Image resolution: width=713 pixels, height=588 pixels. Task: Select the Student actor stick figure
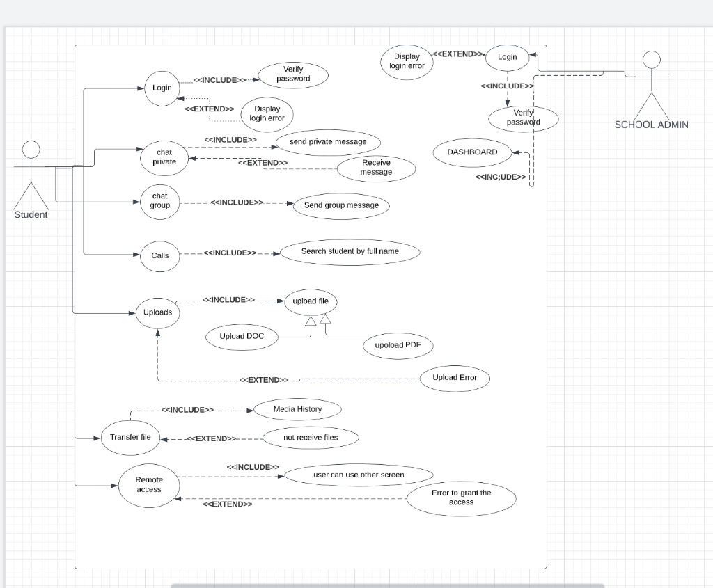click(x=31, y=175)
